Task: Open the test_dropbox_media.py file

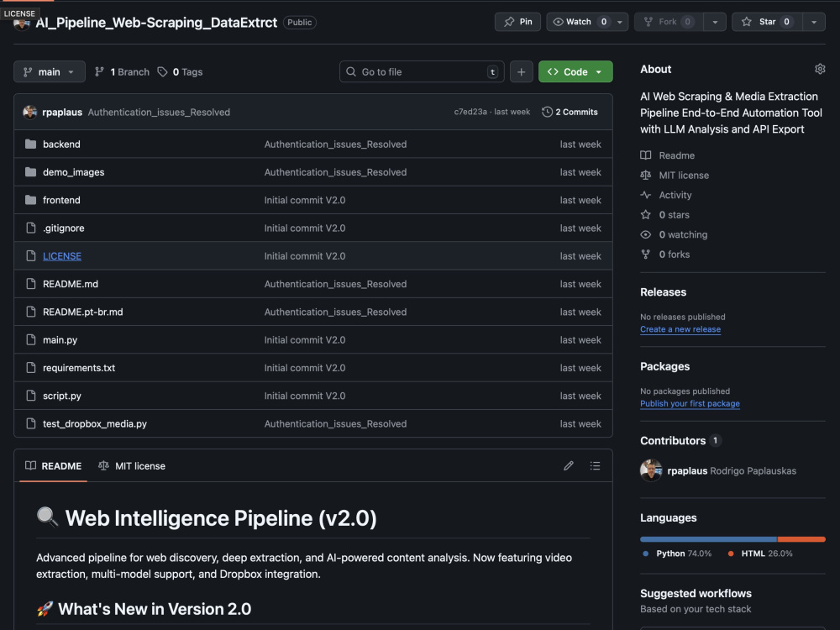Action: tap(95, 423)
